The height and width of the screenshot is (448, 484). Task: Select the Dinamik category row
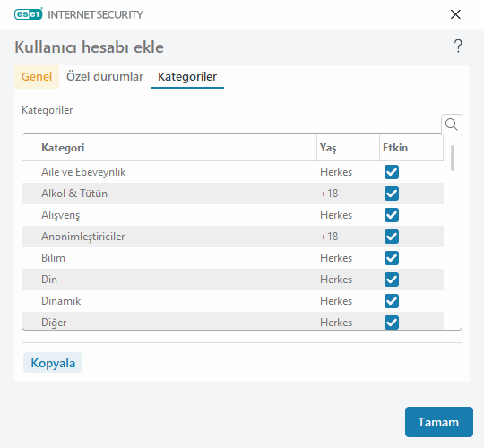coord(233,301)
